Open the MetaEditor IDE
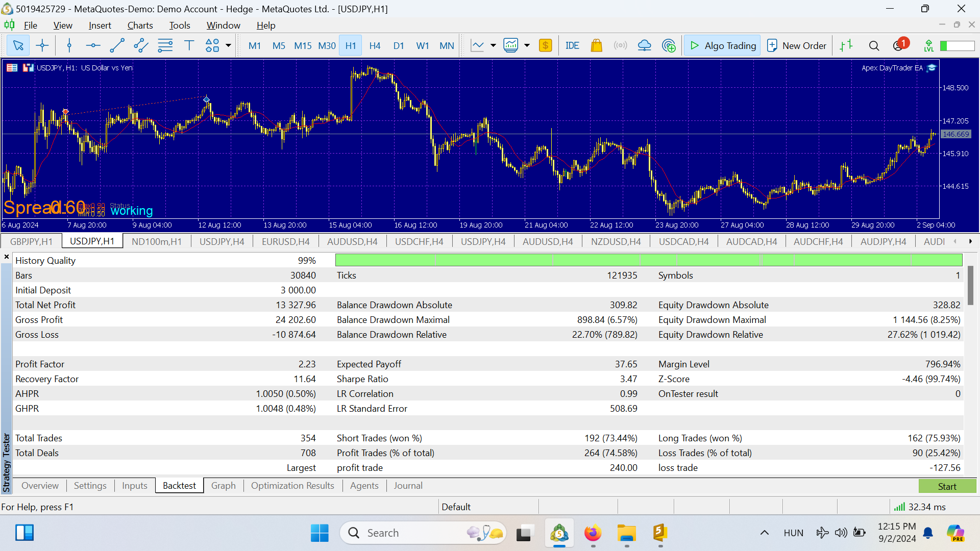This screenshot has height=551, width=980. [572, 45]
